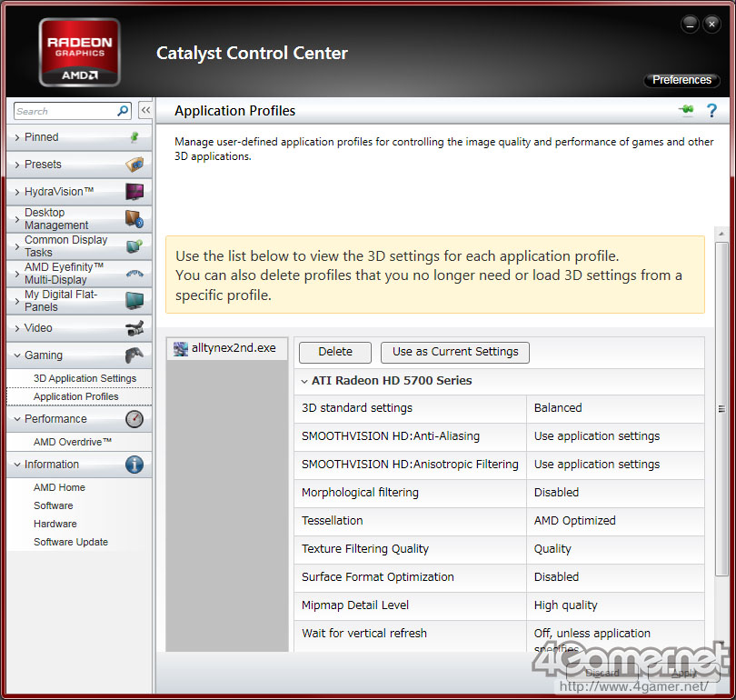The width and height of the screenshot is (736, 700).
Task: Open the Preferences menu
Action: [x=681, y=80]
